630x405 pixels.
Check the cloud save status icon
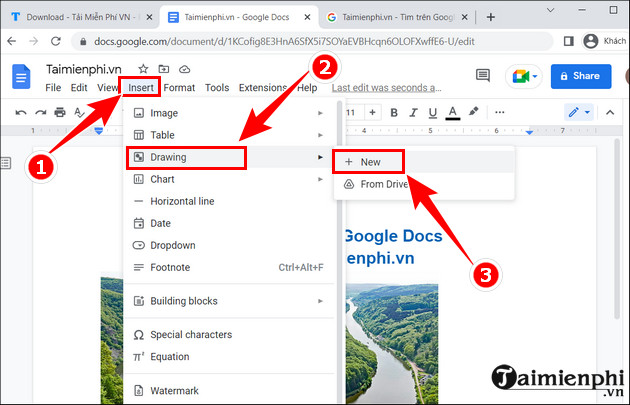click(184, 69)
